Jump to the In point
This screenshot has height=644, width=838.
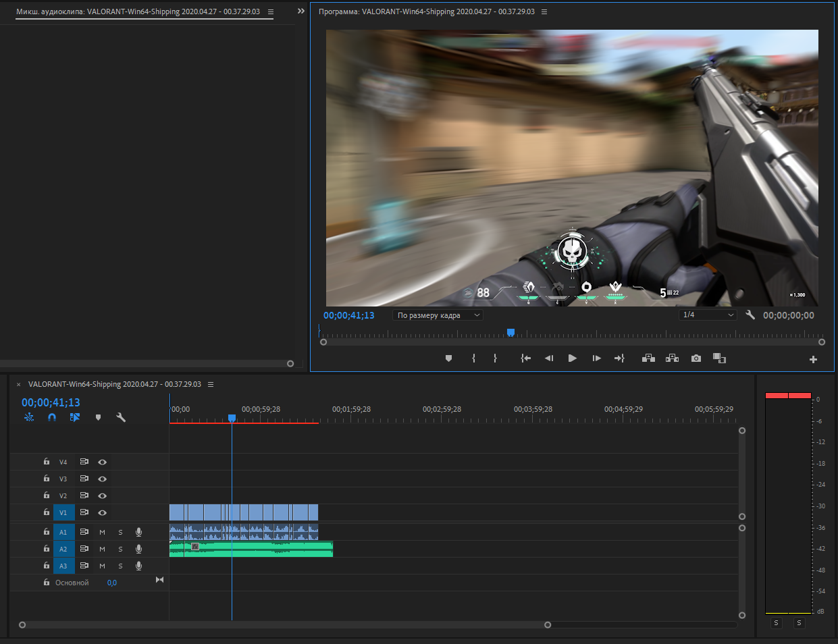(x=525, y=358)
